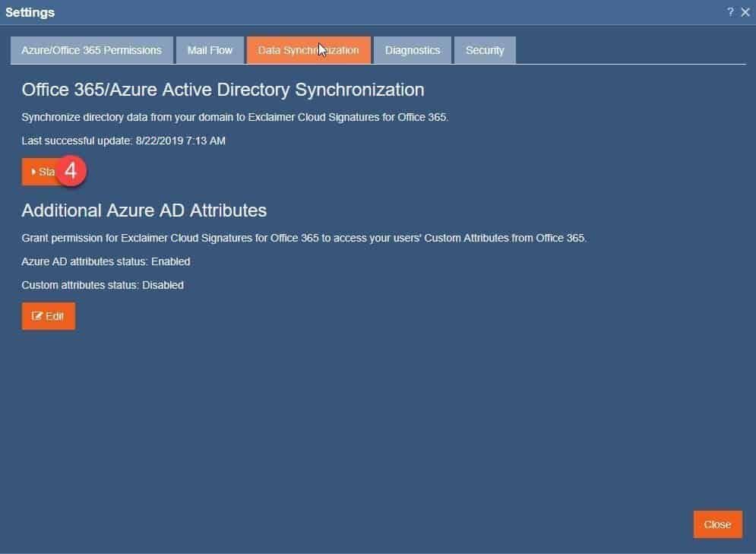Click the Azure AD attributes status: Enabled text
Viewport: 756px width, 554px height.
point(106,261)
